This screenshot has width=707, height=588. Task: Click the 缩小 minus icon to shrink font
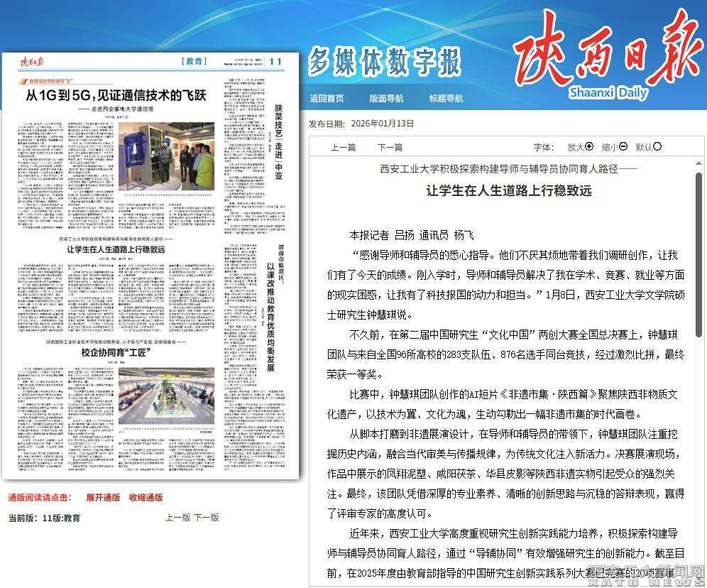click(x=623, y=147)
